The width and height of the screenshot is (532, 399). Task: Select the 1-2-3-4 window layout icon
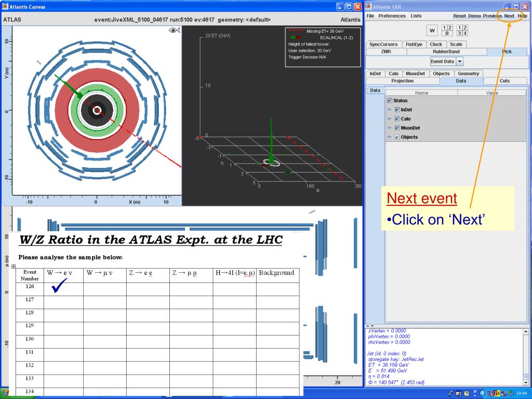click(461, 30)
